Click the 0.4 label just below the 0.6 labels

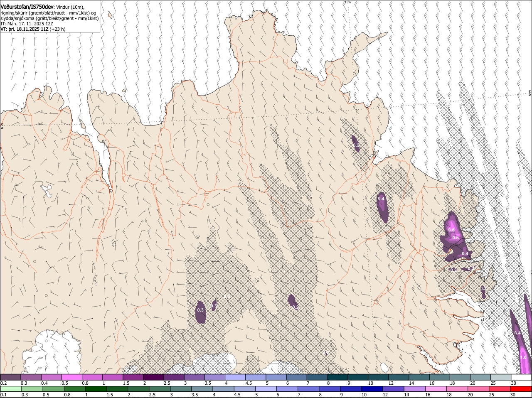(x=465, y=253)
